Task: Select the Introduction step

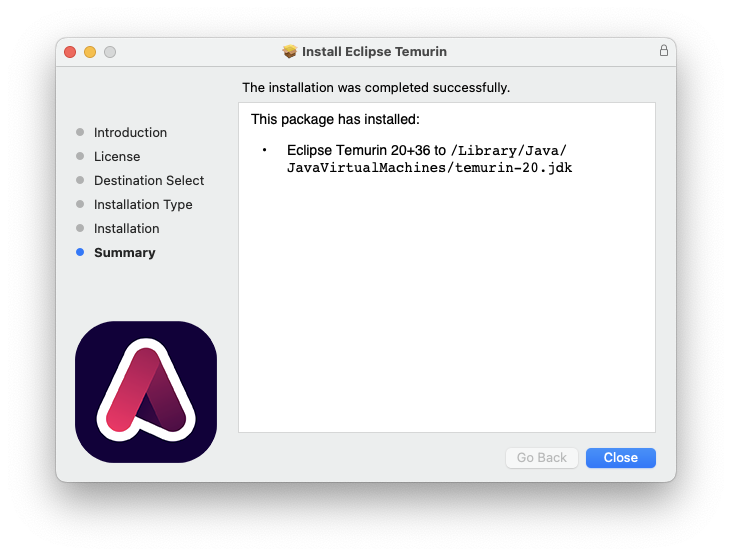Action: click(130, 133)
